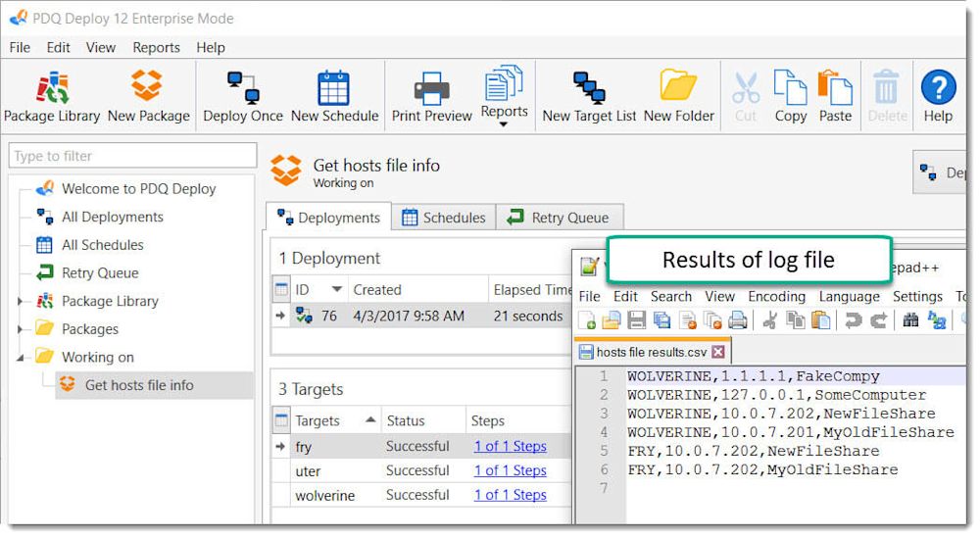The image size is (980, 538).
Task: Open Notepad++ Search menu
Action: (670, 296)
